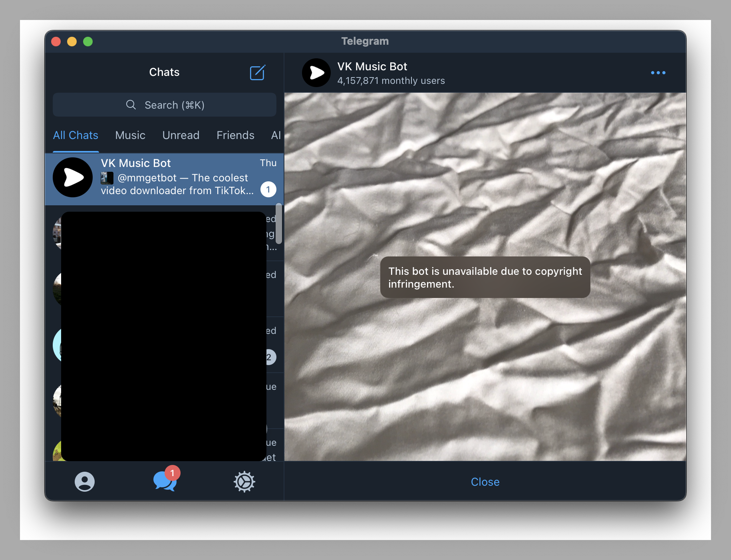
Task: Click the copyright infringement notice bubble
Action: (x=485, y=277)
